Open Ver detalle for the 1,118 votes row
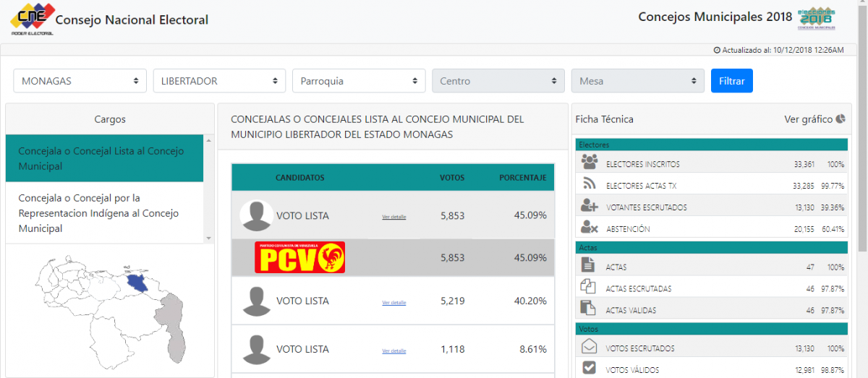 394,351
